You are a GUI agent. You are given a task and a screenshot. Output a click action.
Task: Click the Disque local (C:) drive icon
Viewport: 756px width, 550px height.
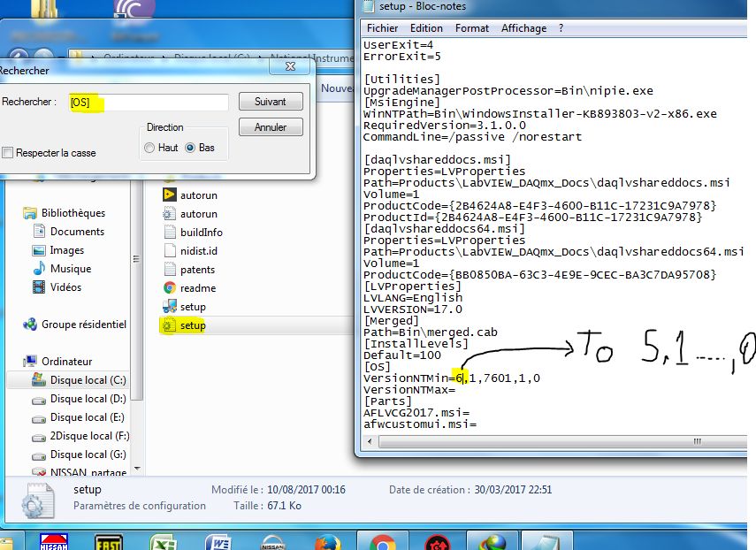click(x=39, y=380)
